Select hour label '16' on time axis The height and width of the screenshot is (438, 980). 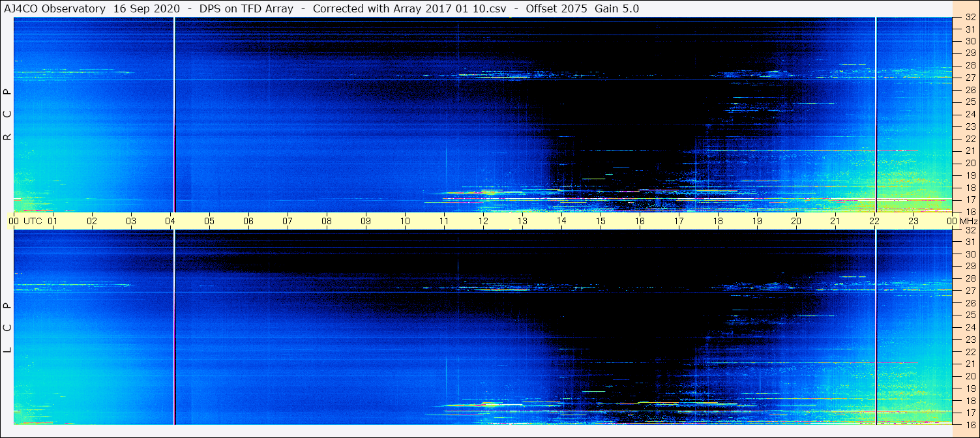click(640, 221)
